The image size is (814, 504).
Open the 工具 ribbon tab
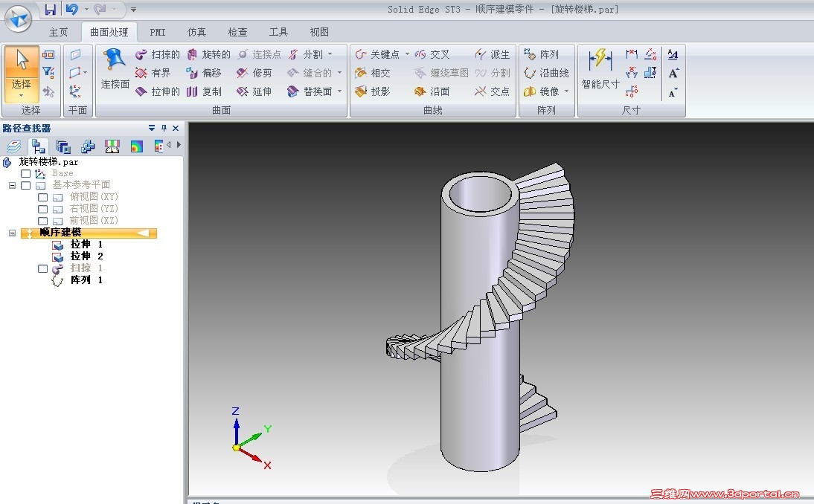coord(278,32)
